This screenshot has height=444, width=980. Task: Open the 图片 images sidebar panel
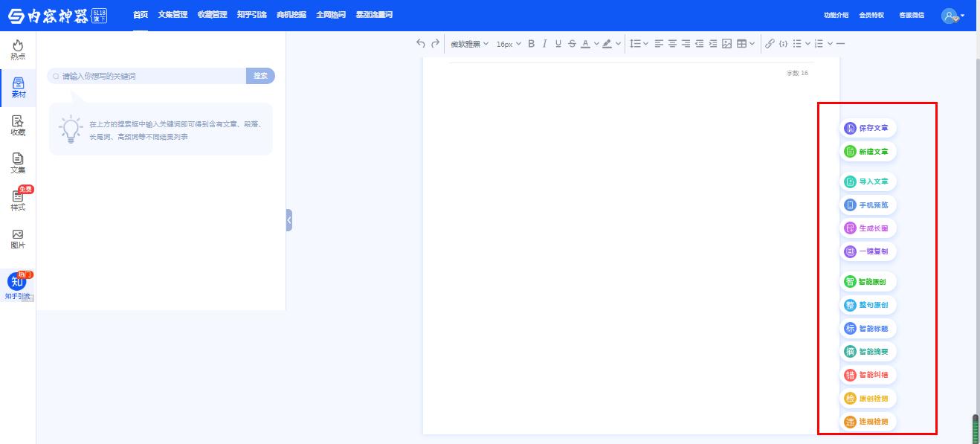(18, 238)
